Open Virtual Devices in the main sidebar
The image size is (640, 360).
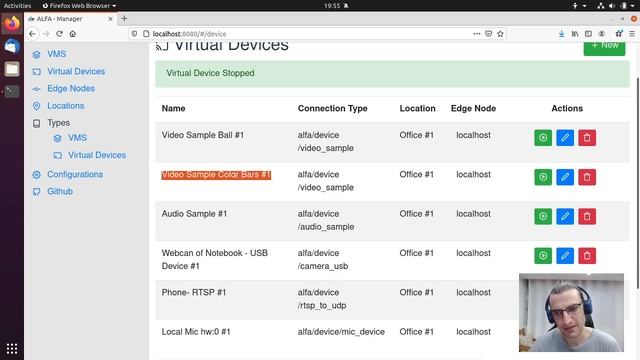(x=76, y=71)
